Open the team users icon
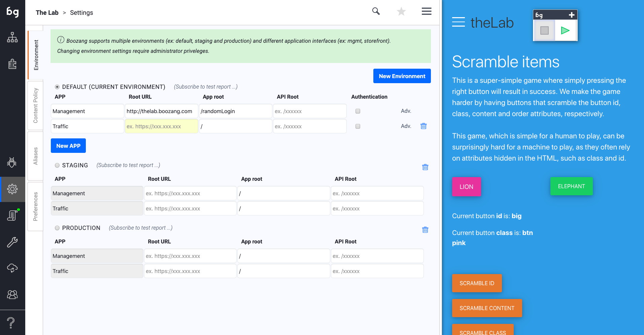644x335 pixels. pyautogui.click(x=12, y=295)
